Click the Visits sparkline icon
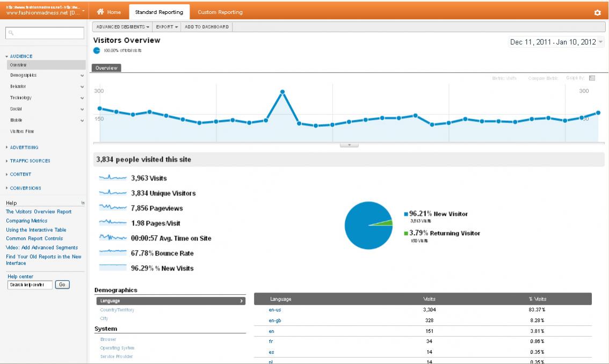This screenshot has width=609, height=364. pos(113,178)
